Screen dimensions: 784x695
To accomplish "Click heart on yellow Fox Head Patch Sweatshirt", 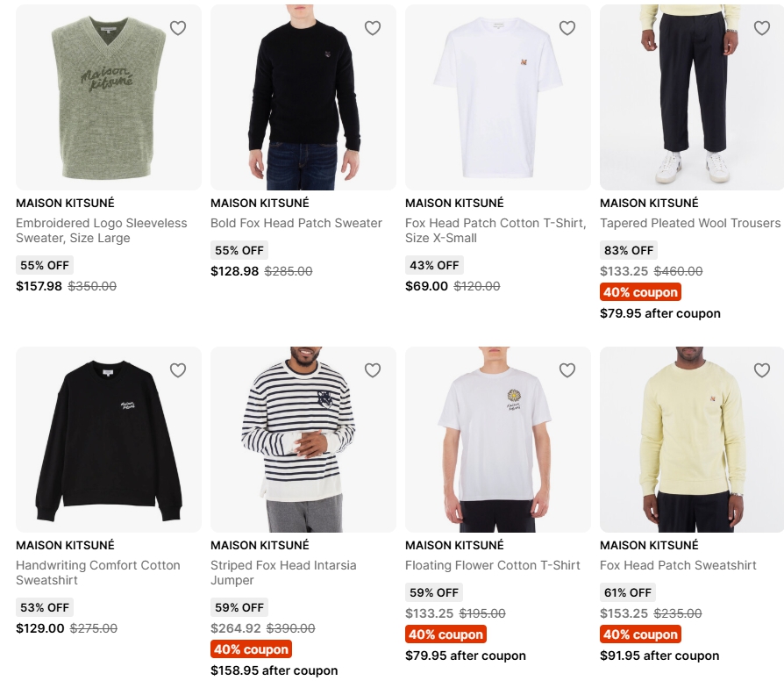I will [x=762, y=370].
